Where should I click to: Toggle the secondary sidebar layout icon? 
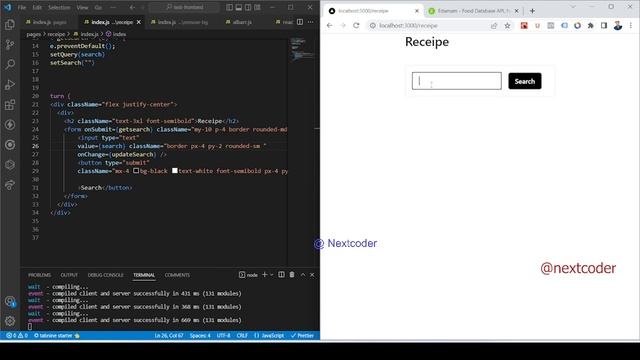tap(248, 7)
